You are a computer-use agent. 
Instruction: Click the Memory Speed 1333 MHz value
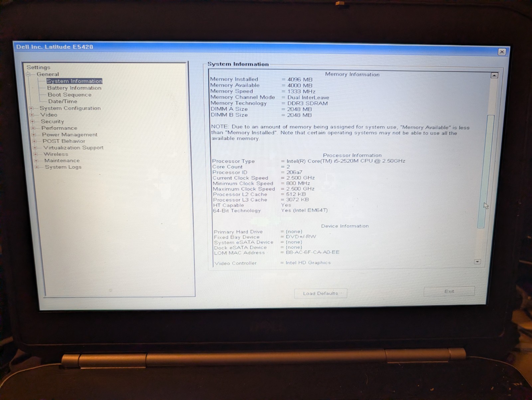[301, 92]
